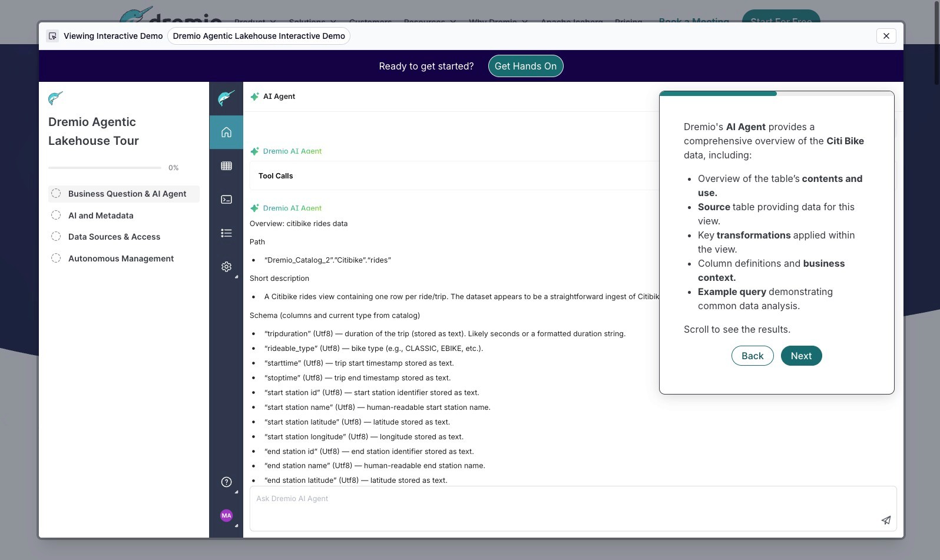Click the send paper plane icon

(886, 520)
